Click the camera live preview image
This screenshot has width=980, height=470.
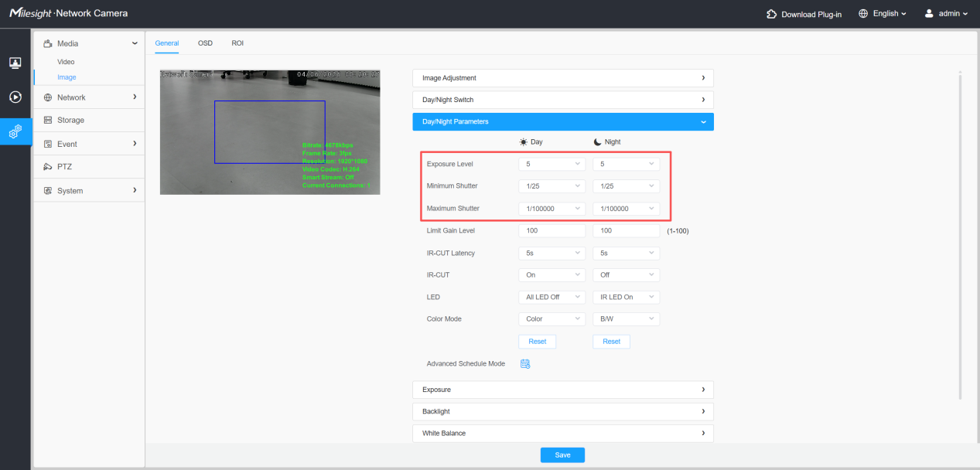pos(270,132)
